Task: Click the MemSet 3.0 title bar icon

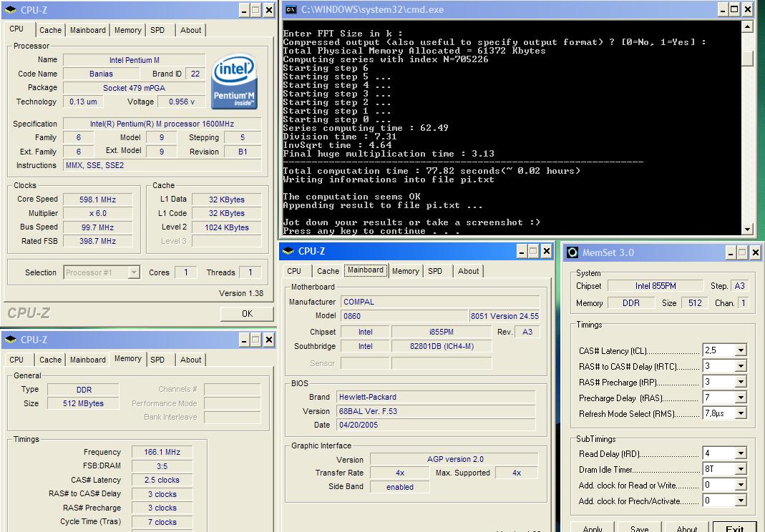Action: (572, 252)
